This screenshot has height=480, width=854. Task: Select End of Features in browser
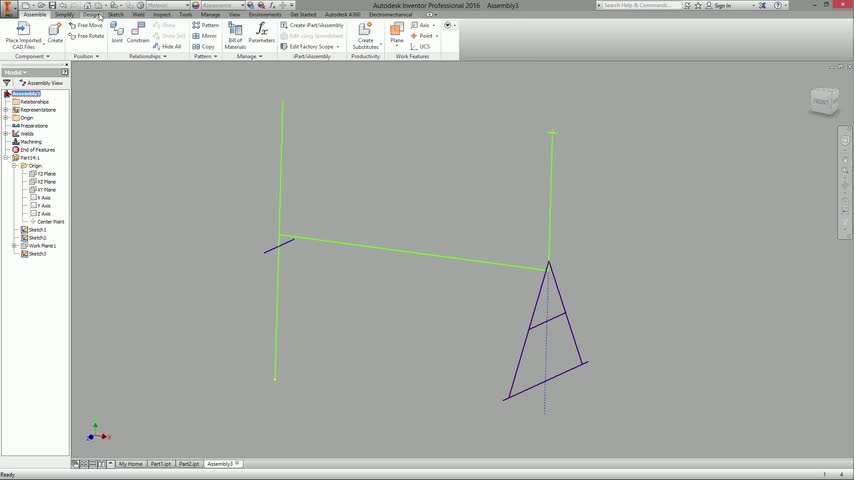click(33, 149)
